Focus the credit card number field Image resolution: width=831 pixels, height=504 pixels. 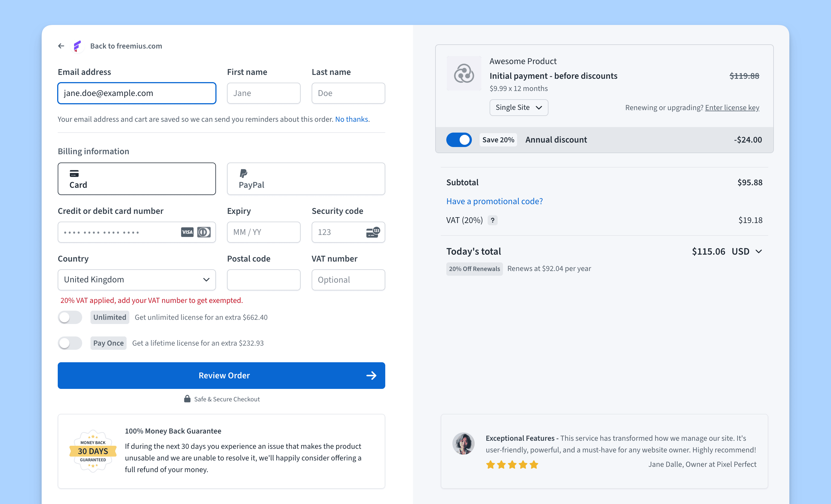pos(137,232)
